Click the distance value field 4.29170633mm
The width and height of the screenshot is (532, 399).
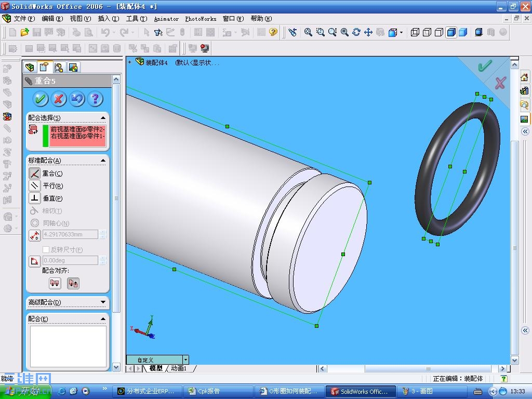[x=70, y=234]
